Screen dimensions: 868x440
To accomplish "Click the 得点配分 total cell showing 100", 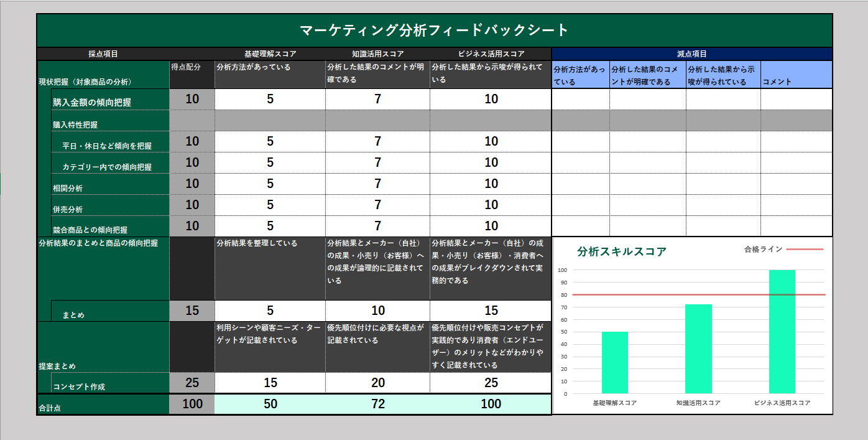I will point(192,404).
